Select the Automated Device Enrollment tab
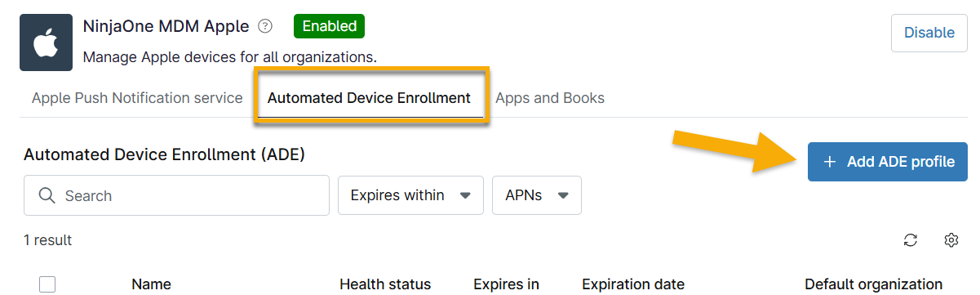The height and width of the screenshot is (295, 980). click(x=369, y=98)
